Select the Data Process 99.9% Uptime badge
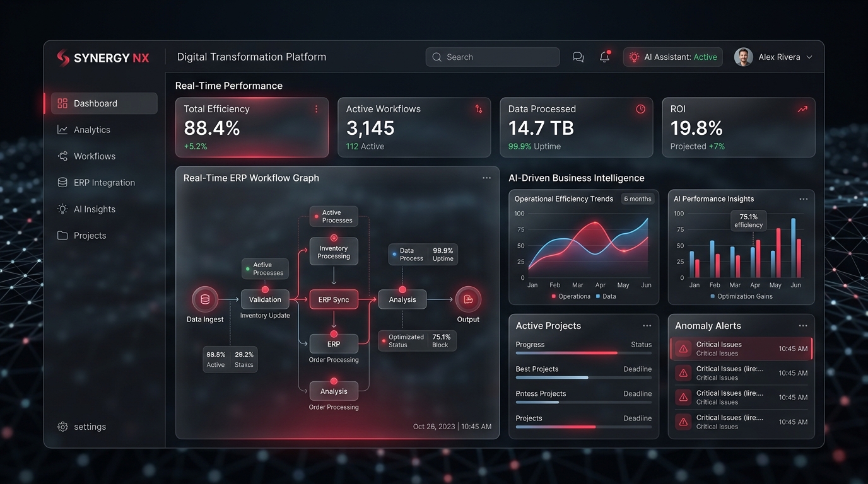 coord(423,255)
